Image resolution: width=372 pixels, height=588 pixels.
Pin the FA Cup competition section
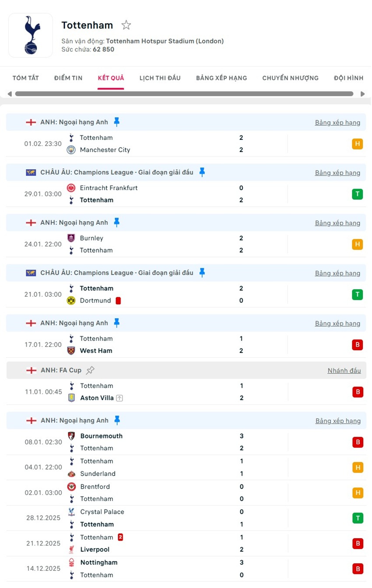click(90, 370)
